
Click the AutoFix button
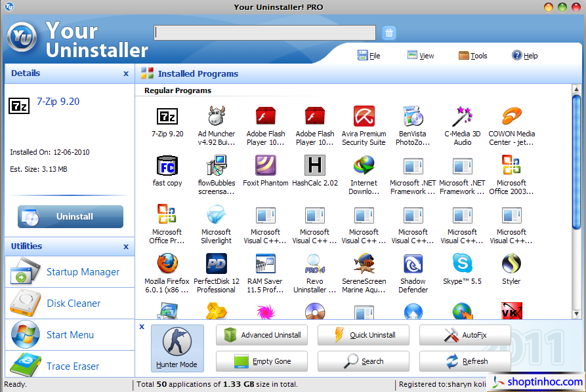(465, 335)
